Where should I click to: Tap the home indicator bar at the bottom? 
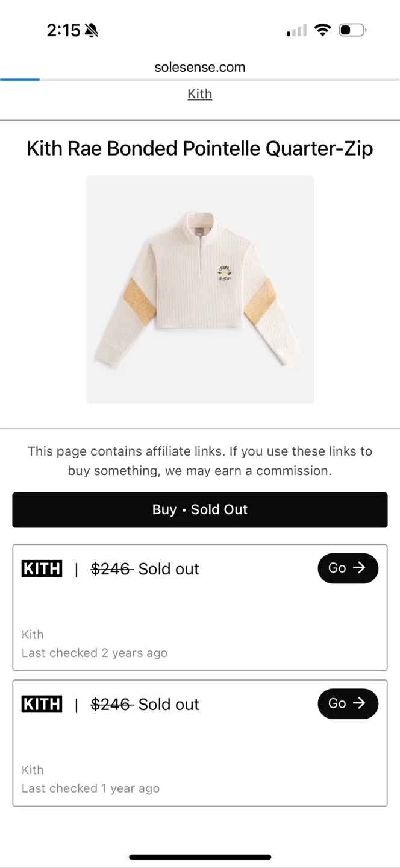[x=199, y=856]
